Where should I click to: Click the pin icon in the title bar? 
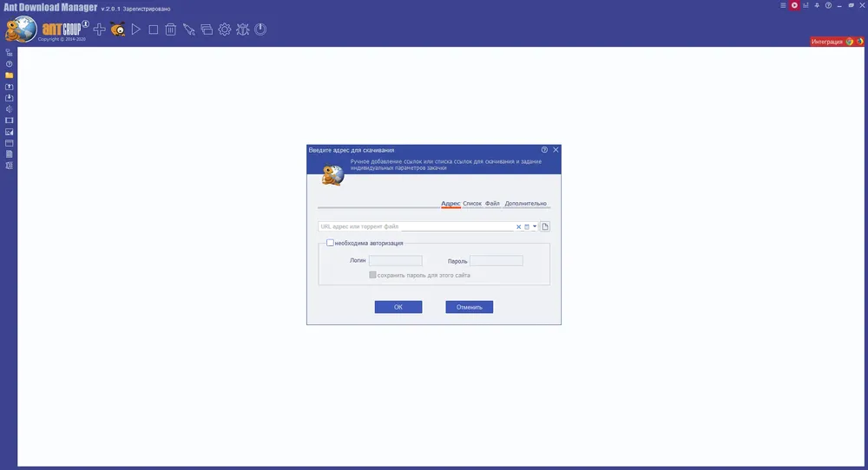tap(817, 5)
